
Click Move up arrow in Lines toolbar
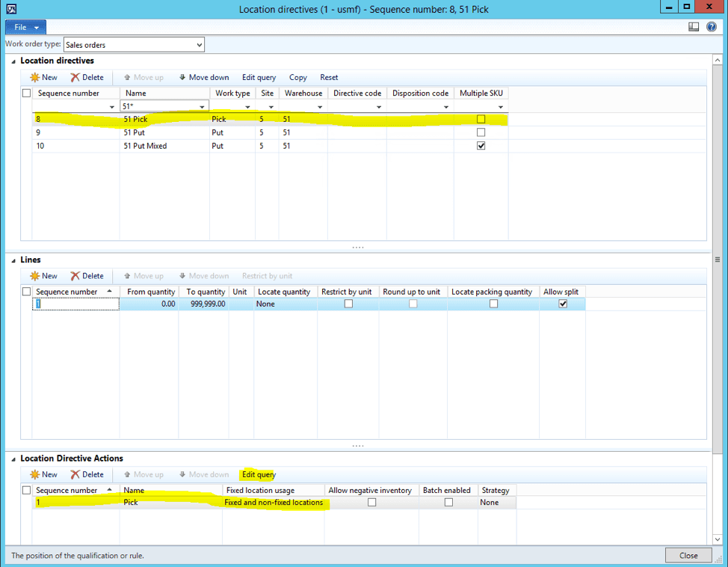click(127, 275)
